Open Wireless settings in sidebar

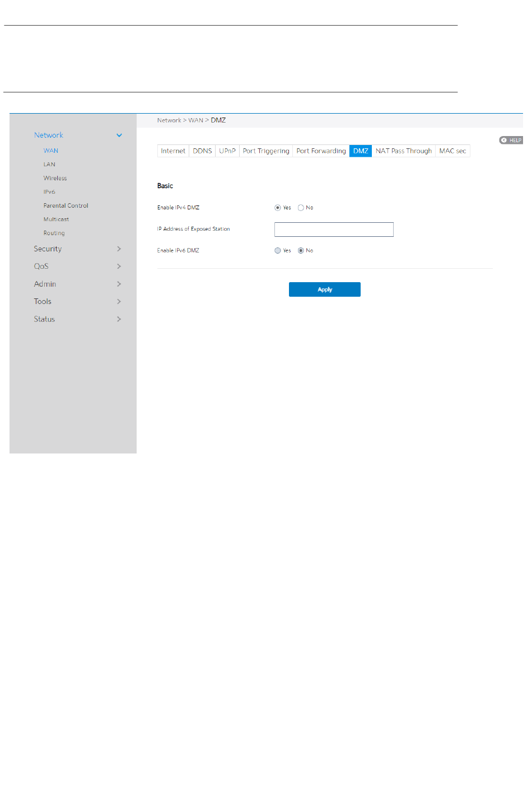pos(55,179)
